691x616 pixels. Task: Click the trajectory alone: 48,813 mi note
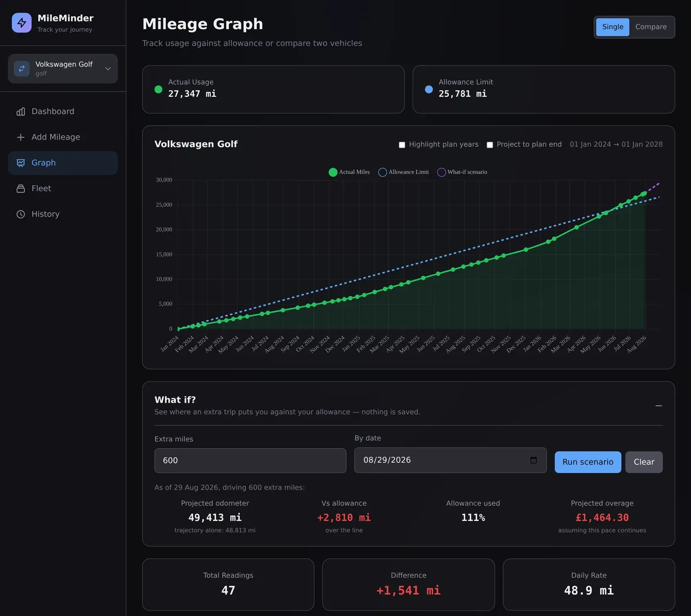(215, 531)
